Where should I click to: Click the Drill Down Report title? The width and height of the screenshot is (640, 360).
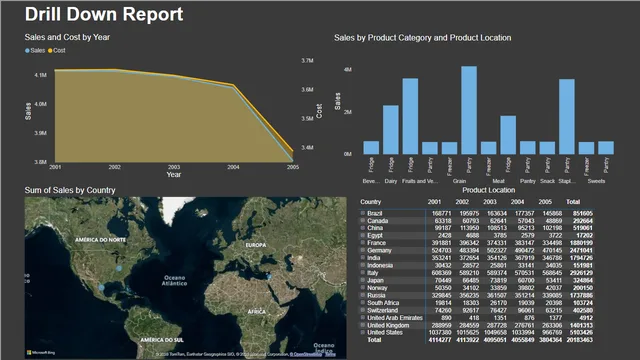[x=104, y=14]
